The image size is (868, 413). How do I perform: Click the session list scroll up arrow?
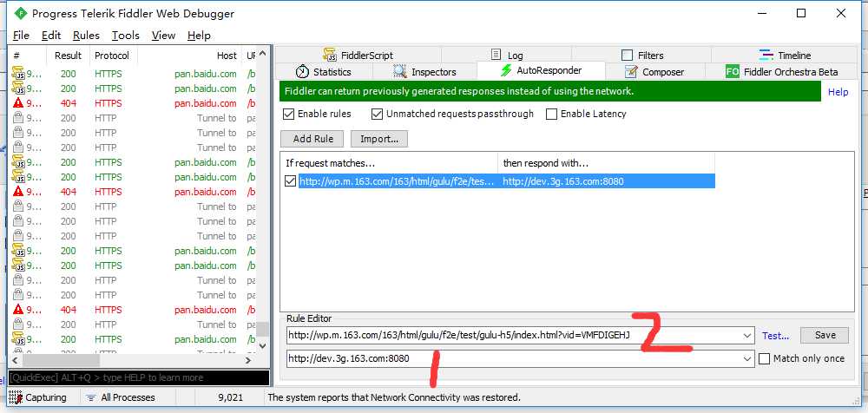click(x=262, y=54)
